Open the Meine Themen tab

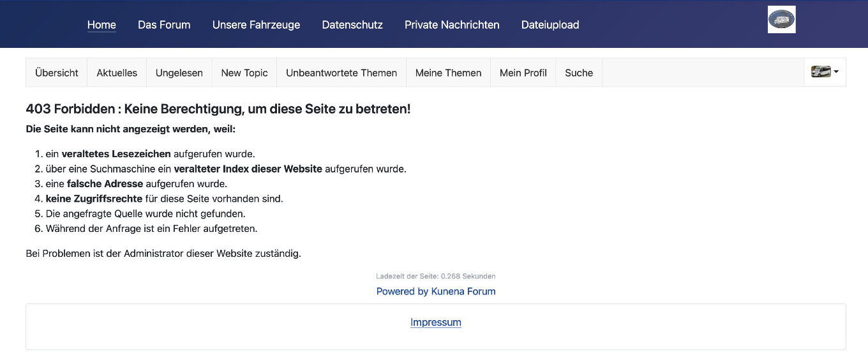tap(448, 73)
